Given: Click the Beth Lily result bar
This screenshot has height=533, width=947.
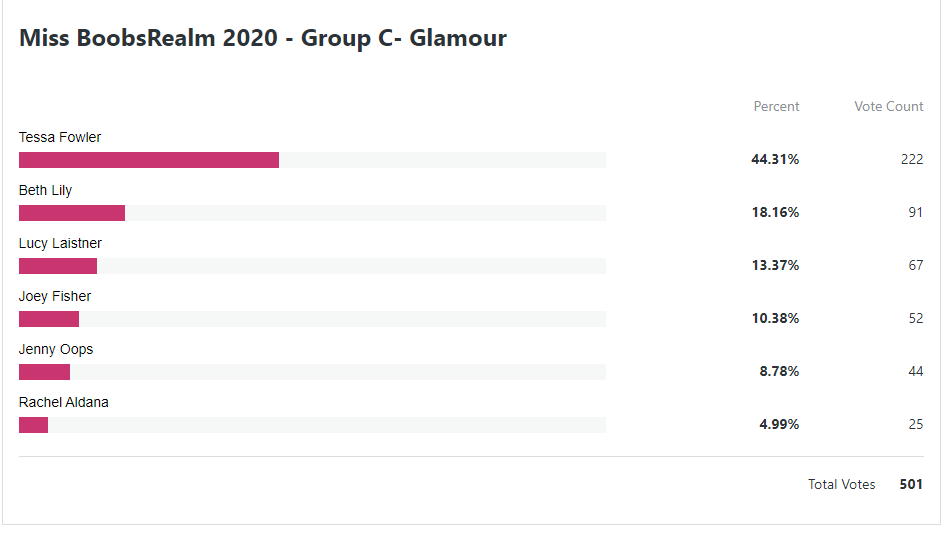Looking at the screenshot, I should (x=312, y=213).
